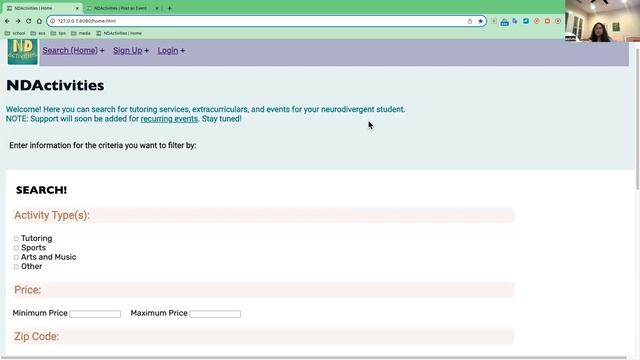Screen dimensions: 640x360
Task: Click the Zip Code: section header
Action: point(263,336)
